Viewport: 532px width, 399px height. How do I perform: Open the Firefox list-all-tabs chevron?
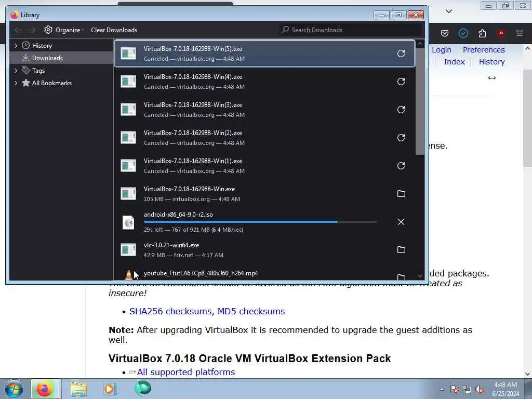pos(449,11)
